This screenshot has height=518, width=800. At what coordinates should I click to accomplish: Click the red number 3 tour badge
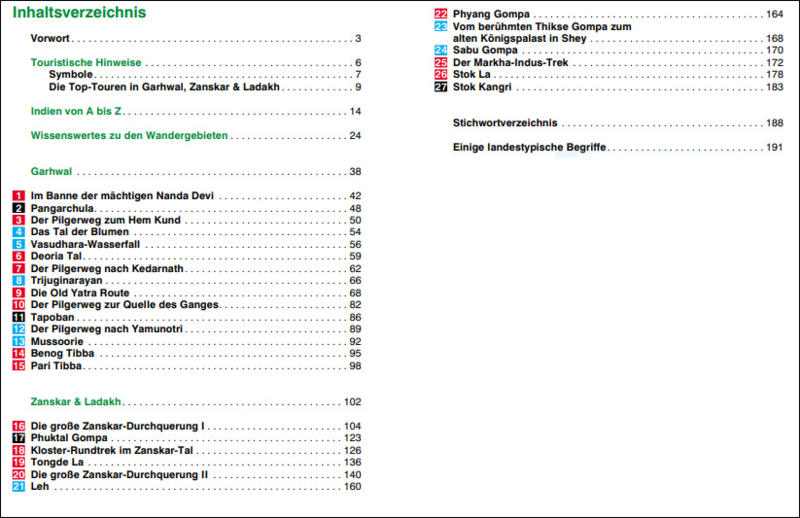point(18,220)
